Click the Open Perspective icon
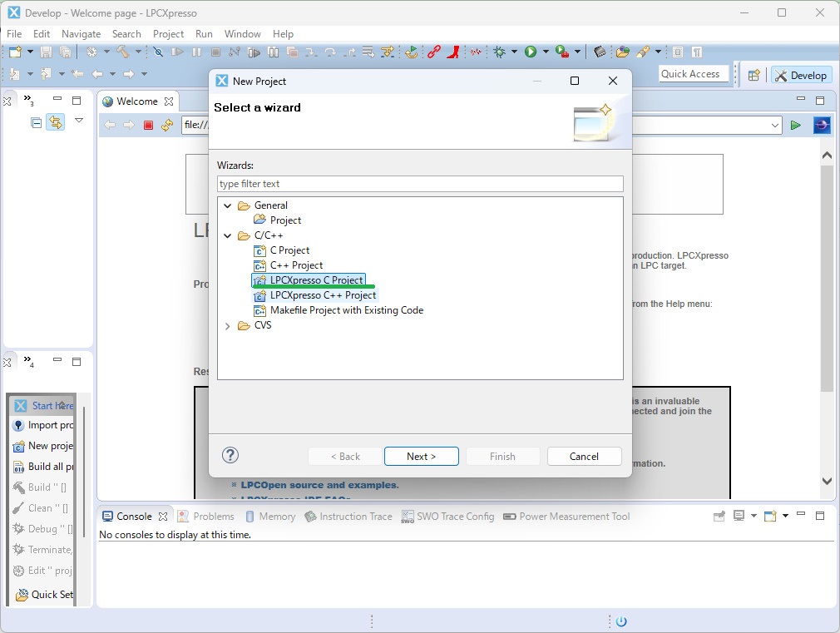The height and width of the screenshot is (633, 840). coord(754,75)
